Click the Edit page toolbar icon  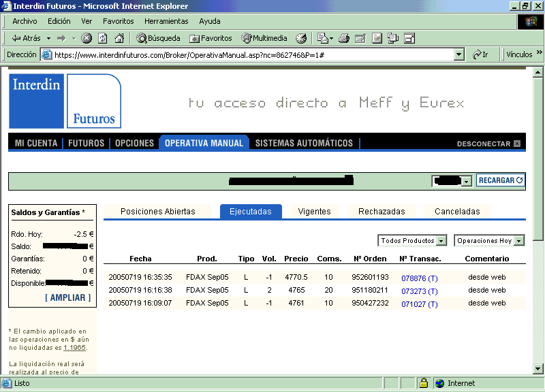[360, 38]
